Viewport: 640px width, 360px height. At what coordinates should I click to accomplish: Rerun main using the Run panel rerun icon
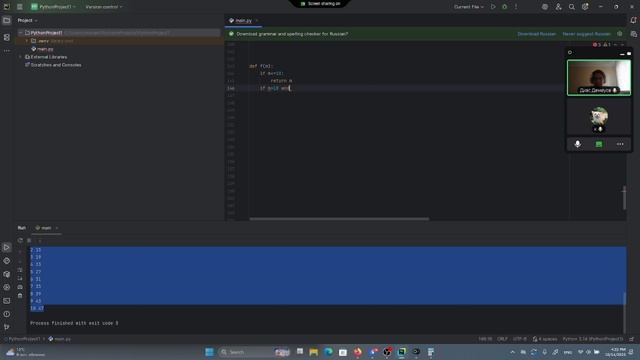20,240
